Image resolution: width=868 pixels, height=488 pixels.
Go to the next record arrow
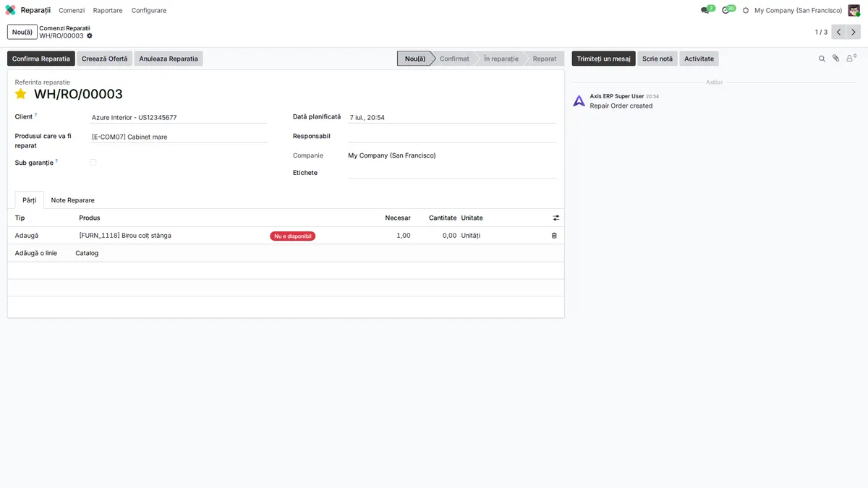(x=854, y=32)
